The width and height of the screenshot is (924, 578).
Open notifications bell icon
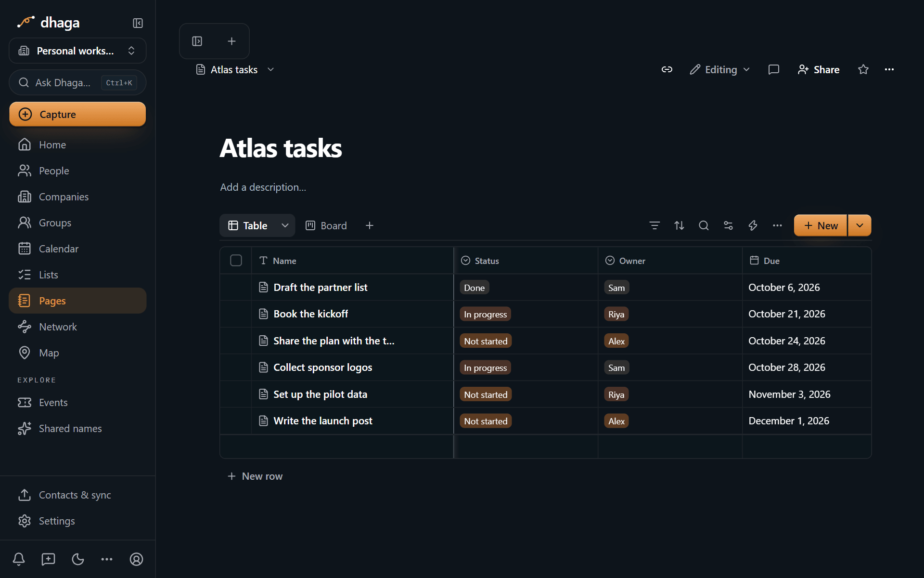pos(19,559)
